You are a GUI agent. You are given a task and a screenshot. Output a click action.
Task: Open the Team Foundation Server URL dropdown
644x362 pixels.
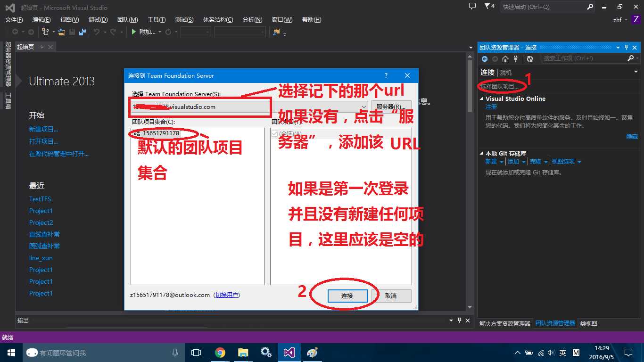(x=363, y=107)
